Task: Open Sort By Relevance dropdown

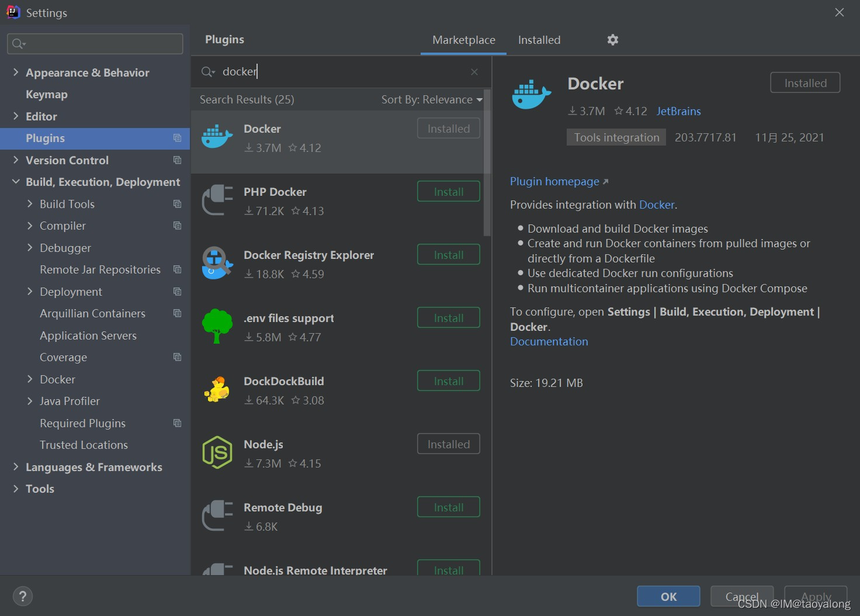Action: [x=432, y=100]
